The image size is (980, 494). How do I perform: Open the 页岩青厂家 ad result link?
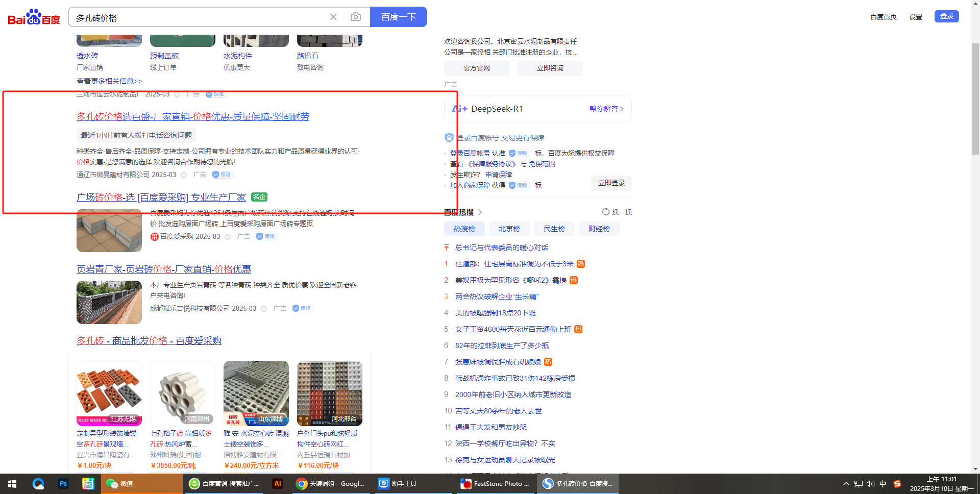pyautogui.click(x=164, y=269)
